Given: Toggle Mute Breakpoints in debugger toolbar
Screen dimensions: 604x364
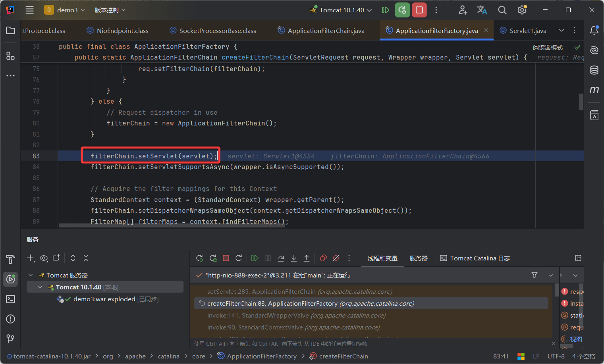Looking at the screenshot, I should click(336, 258).
